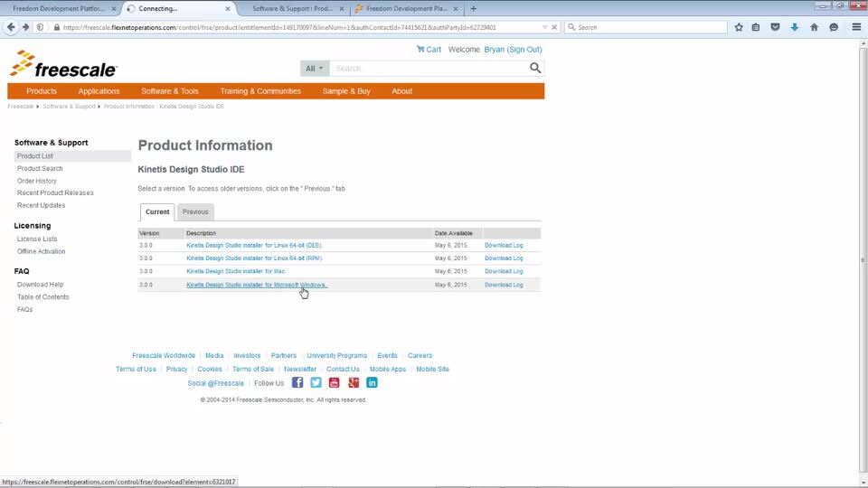This screenshot has height=488, width=868.
Task: Open Freescale Facebook page icon
Action: pyautogui.click(x=297, y=382)
